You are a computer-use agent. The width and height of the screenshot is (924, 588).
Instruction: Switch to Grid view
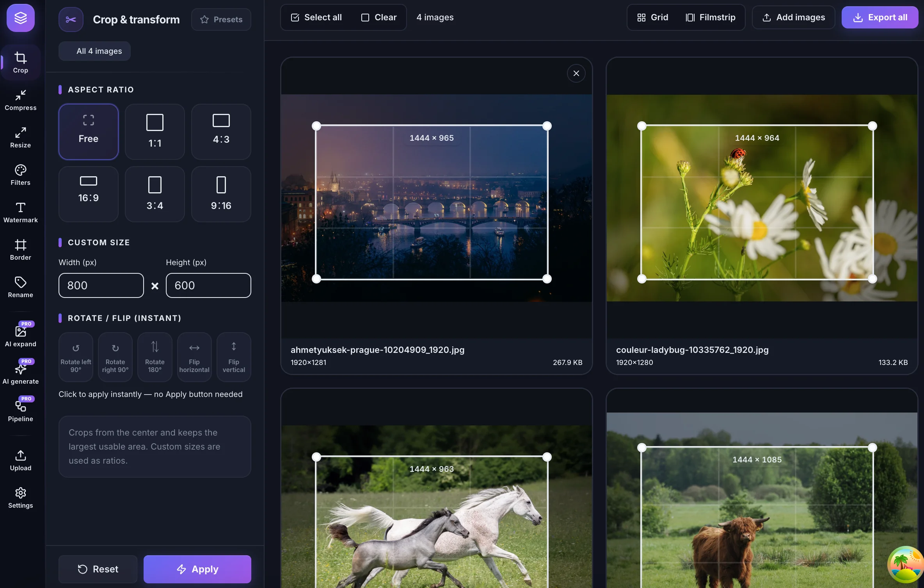tap(653, 18)
